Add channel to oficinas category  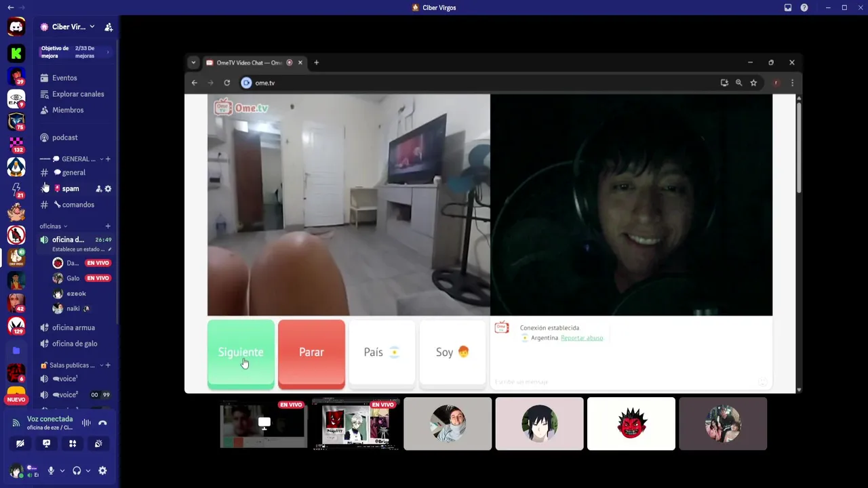[108, 226]
